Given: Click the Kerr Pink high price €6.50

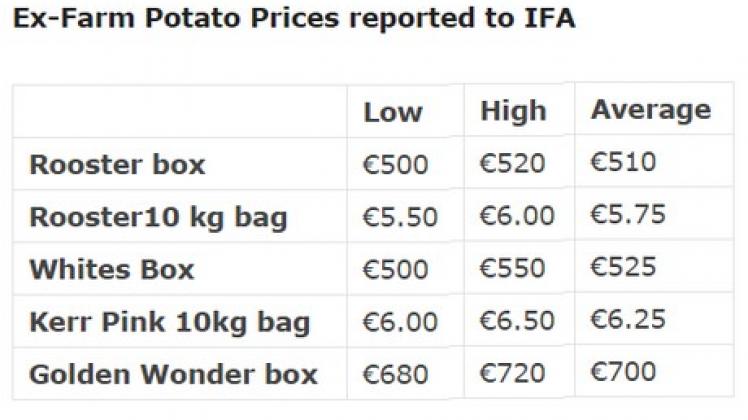Looking at the screenshot, I should point(517,320).
